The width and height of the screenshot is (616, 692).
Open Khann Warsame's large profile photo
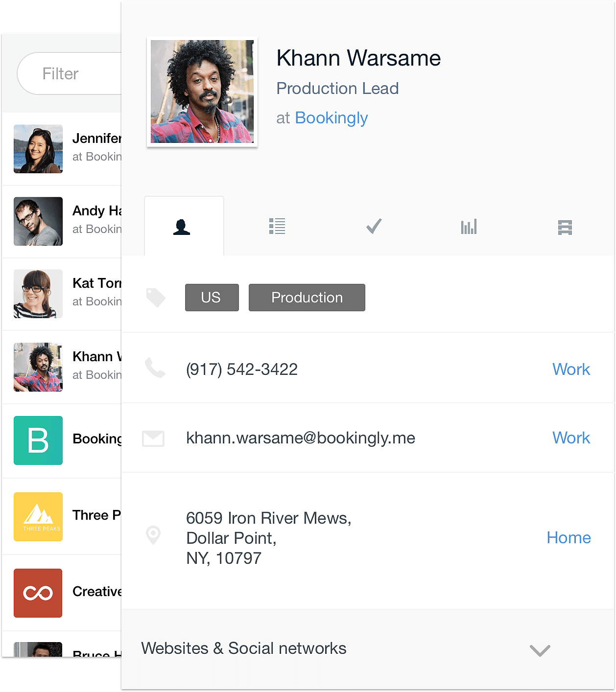click(202, 92)
